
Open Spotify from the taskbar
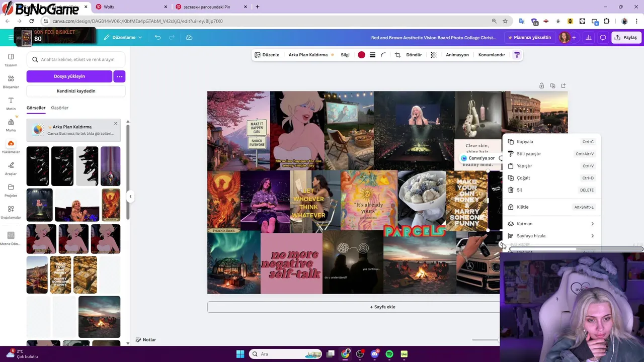[x=389, y=354]
